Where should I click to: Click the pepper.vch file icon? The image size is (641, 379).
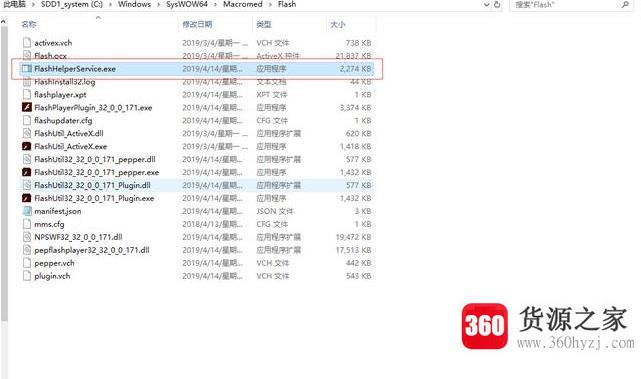coord(27,263)
